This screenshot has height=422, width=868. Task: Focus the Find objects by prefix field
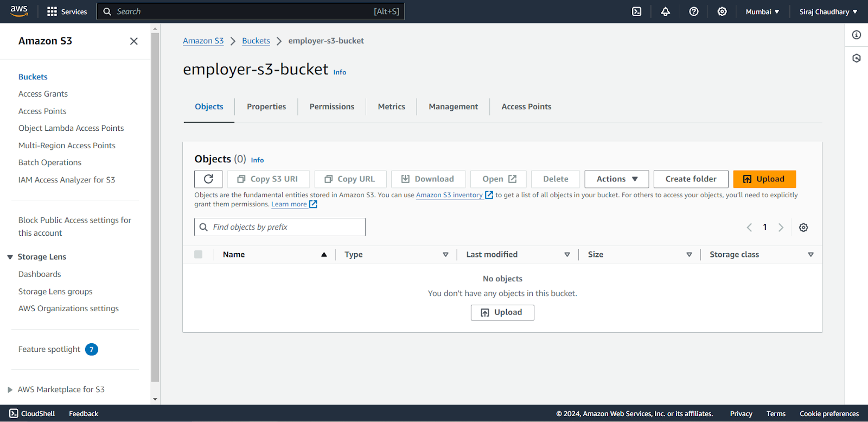(x=280, y=227)
